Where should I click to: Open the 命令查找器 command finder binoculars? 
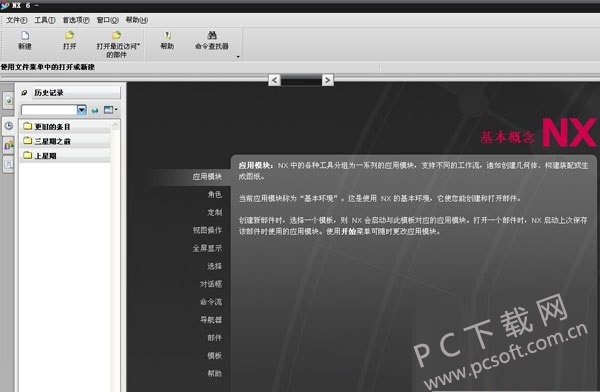pyautogui.click(x=212, y=36)
